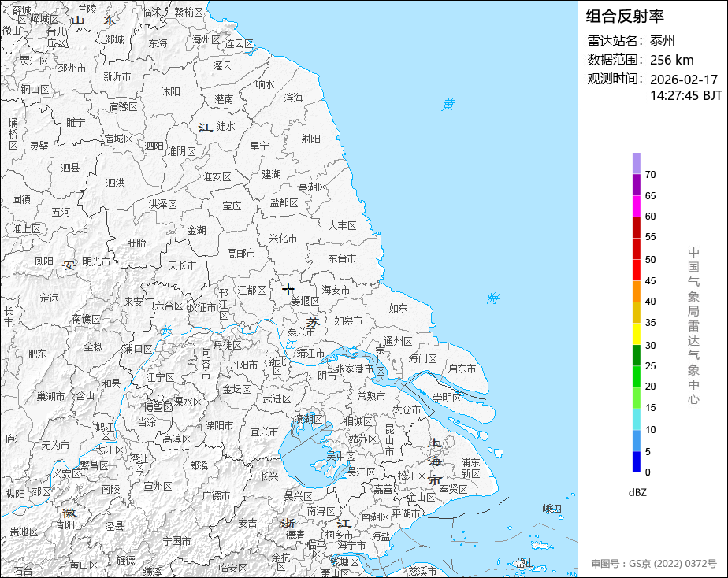Screen dimensions: 728x578
Task: Click the orange 40–45 dBZ legend block
Action: point(636,291)
